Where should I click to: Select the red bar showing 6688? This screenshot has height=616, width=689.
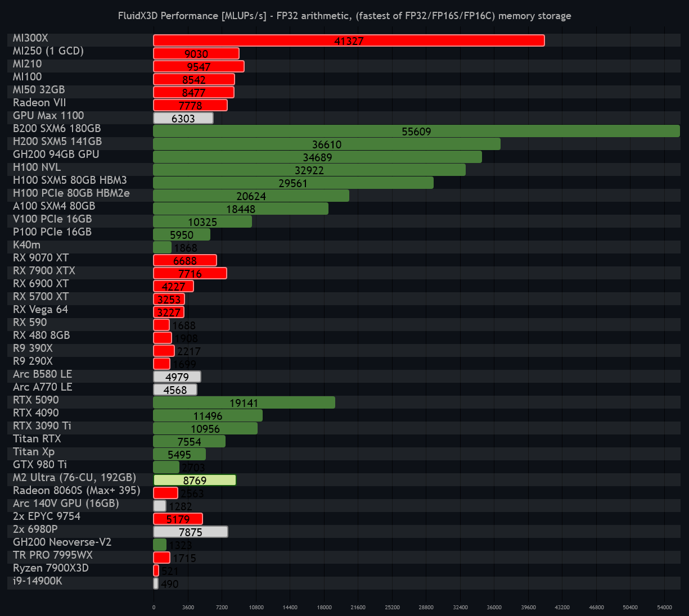(185, 260)
